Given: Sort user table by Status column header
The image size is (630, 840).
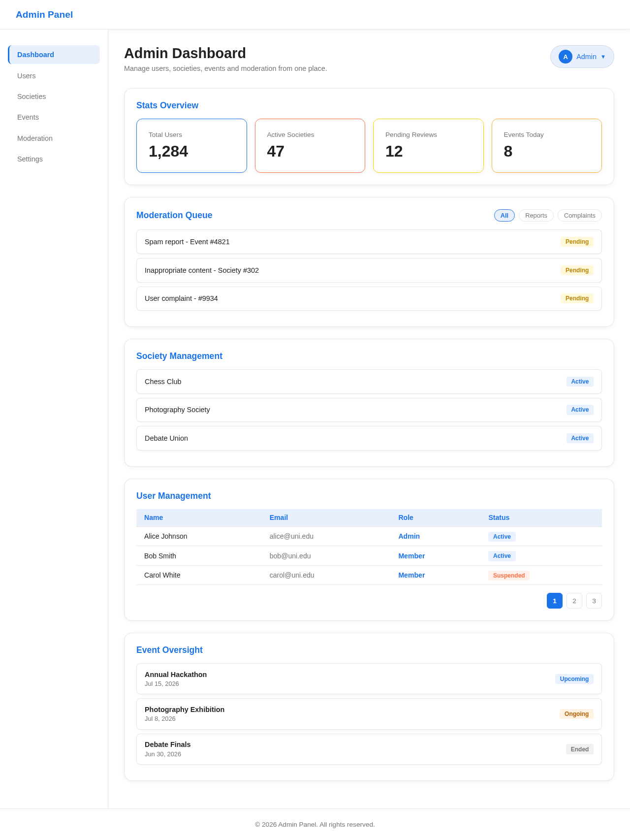Looking at the screenshot, I should pyautogui.click(x=499, y=517).
